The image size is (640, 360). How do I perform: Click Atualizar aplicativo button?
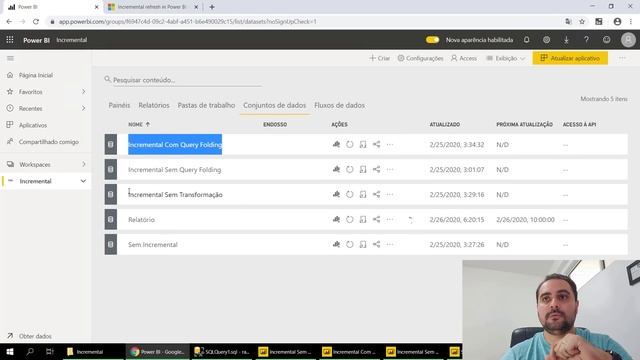pos(570,58)
